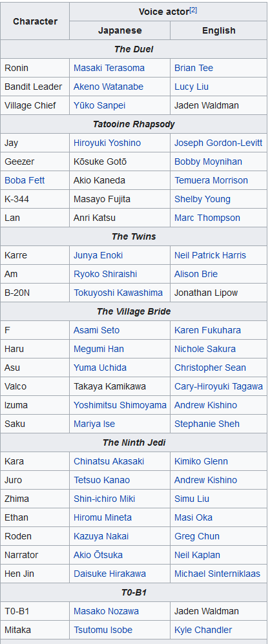This screenshot has width=270, height=644.
Task: Select the Neil Patrick Harris link
Action: click(x=210, y=255)
